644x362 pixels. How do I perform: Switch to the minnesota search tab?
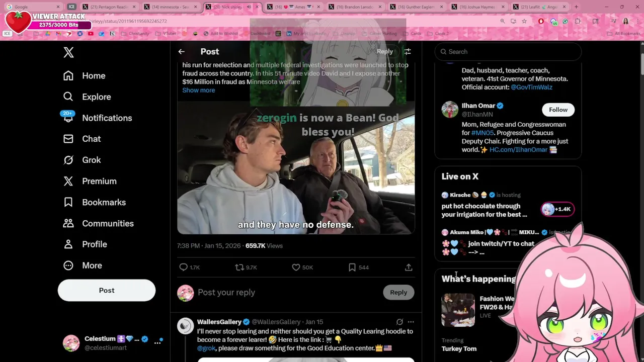pyautogui.click(x=170, y=7)
